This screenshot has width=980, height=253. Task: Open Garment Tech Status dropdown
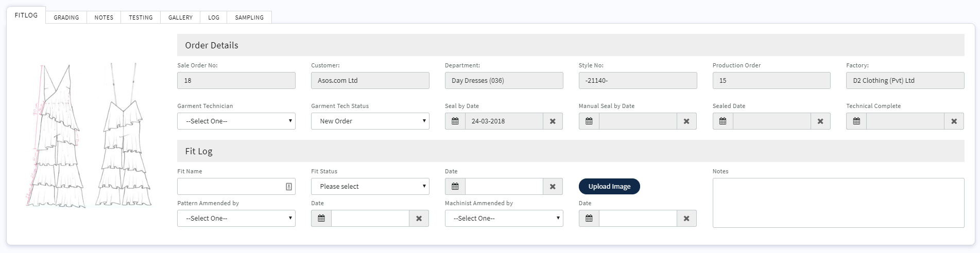click(370, 121)
